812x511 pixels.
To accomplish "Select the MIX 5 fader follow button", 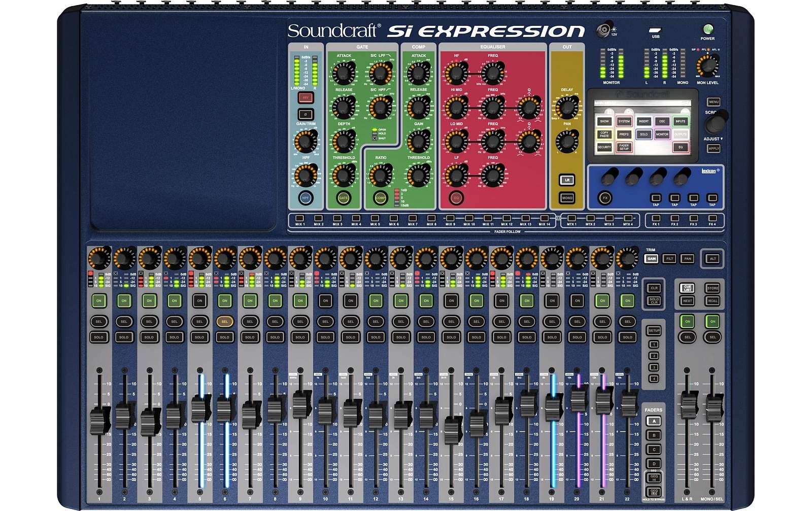I will (375, 218).
